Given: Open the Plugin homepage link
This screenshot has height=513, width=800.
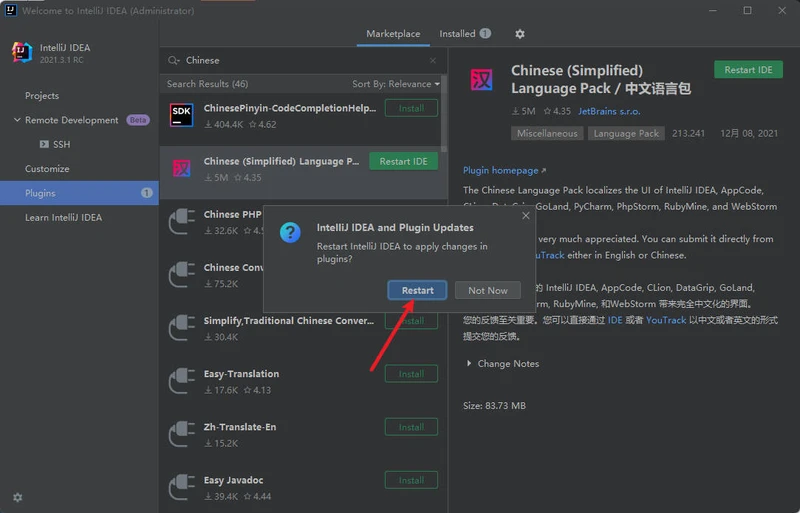Looking at the screenshot, I should pyautogui.click(x=504, y=171).
